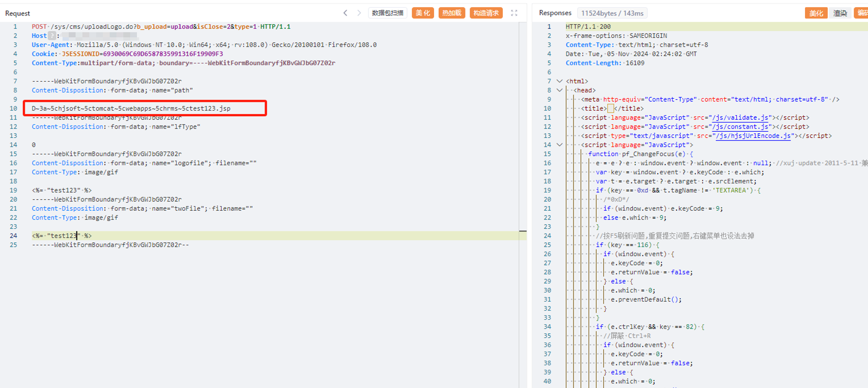Click the Request panel 美化 button
Viewport: 868px width, 388px height.
click(423, 13)
